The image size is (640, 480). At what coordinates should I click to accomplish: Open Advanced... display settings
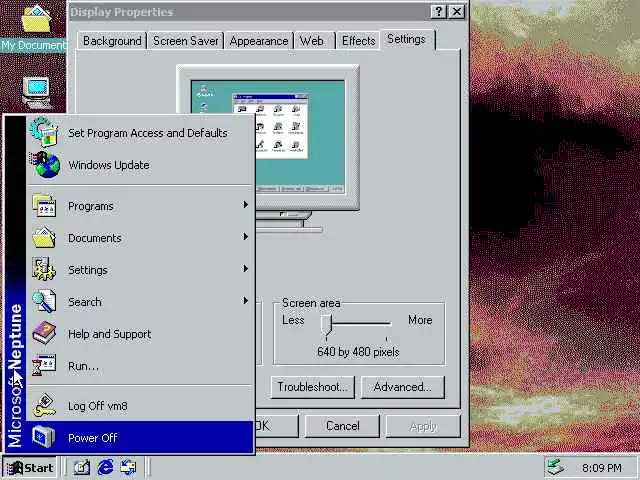[x=402, y=387]
